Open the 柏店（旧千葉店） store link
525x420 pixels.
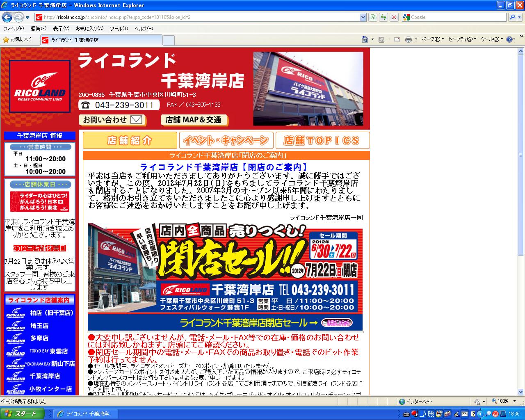click(40, 313)
